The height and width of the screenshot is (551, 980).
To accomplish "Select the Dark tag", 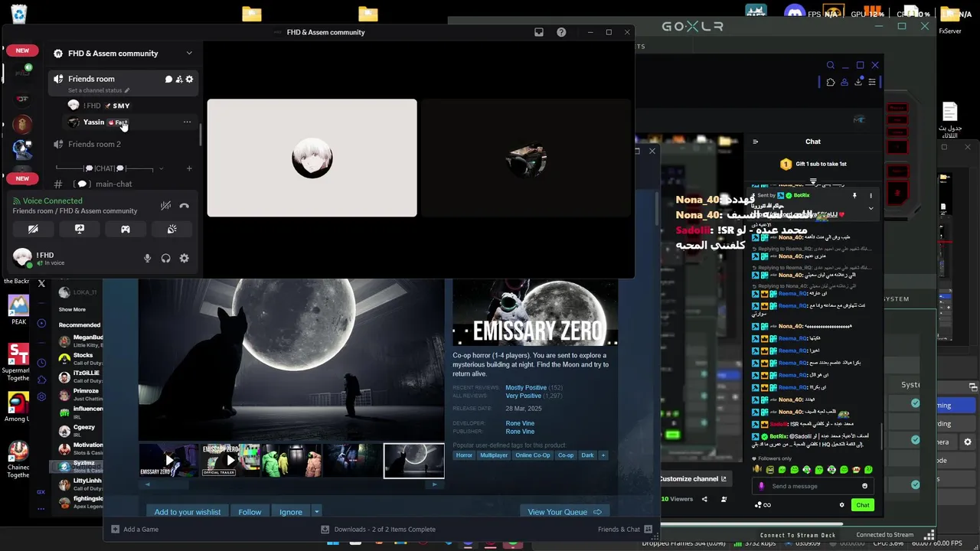I will coord(587,455).
